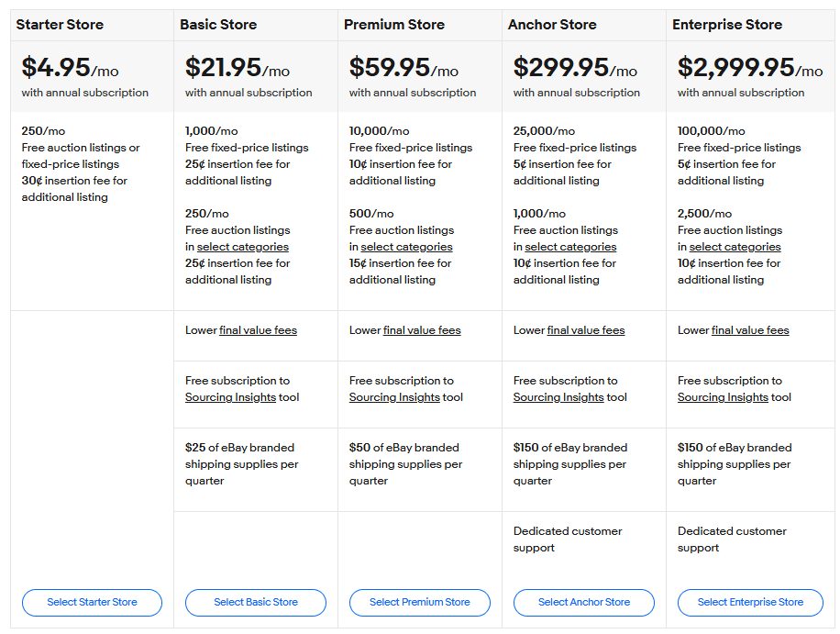This screenshot has height=634, width=840.
Task: Click the Select Premium Store button
Action: 419,602
